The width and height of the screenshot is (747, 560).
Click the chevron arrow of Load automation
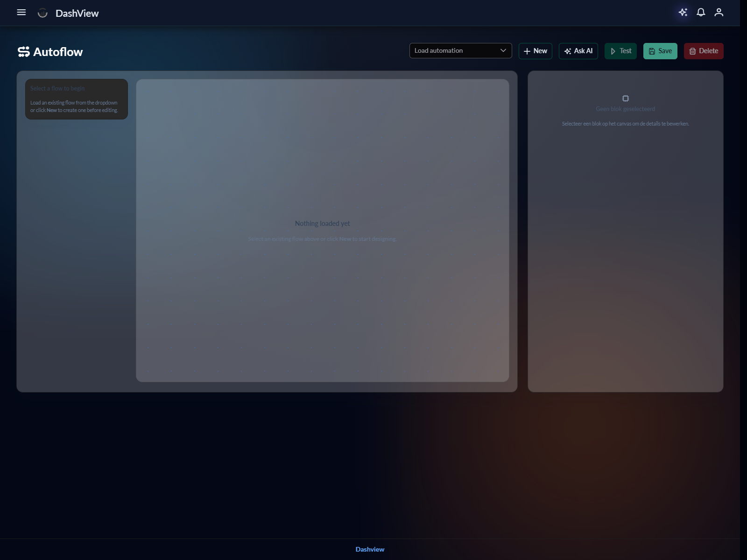coord(503,51)
